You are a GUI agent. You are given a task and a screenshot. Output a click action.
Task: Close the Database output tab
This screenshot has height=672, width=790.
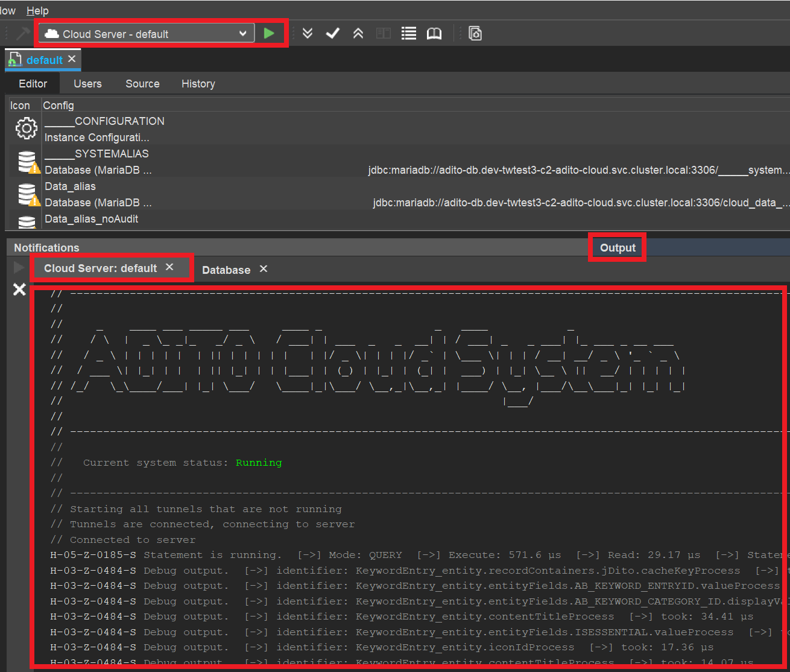pyautogui.click(x=264, y=269)
